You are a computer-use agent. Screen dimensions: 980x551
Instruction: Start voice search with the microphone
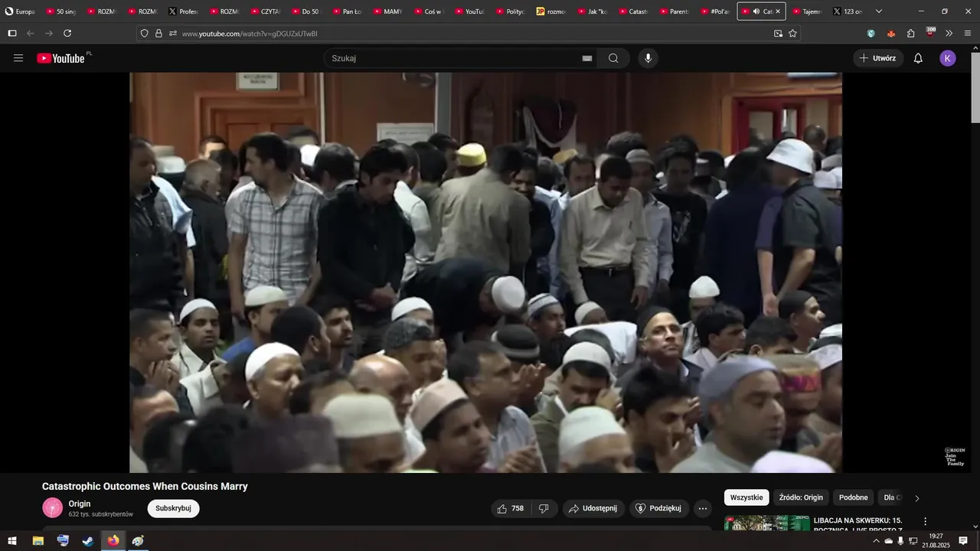click(x=648, y=58)
